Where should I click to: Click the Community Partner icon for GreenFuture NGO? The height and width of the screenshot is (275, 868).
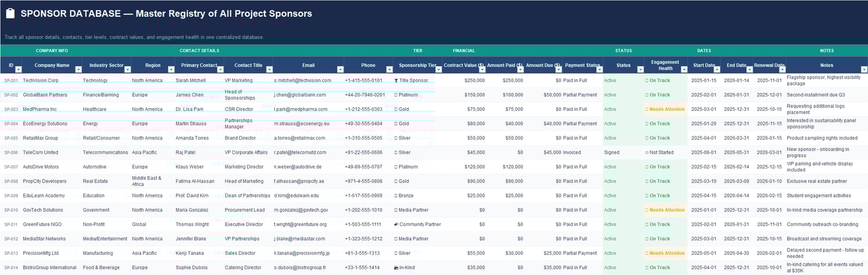coord(396,224)
